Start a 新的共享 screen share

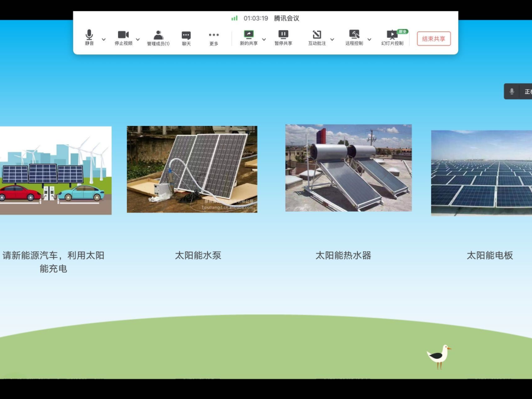pyautogui.click(x=249, y=37)
